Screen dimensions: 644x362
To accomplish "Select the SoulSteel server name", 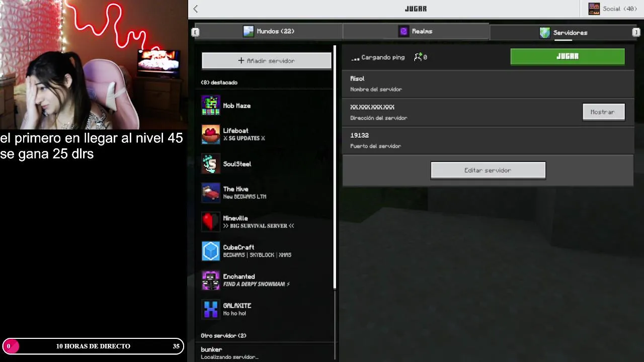I will coord(237,164).
